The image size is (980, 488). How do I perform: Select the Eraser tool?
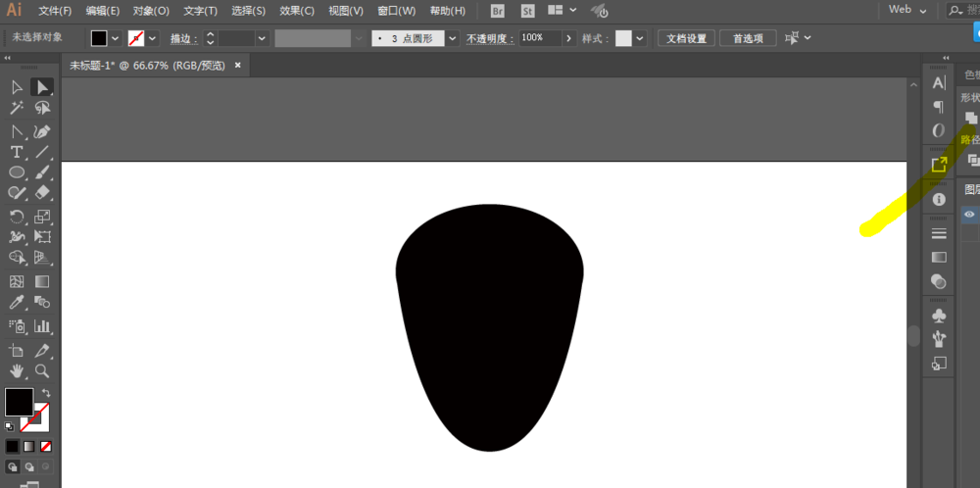(42, 192)
